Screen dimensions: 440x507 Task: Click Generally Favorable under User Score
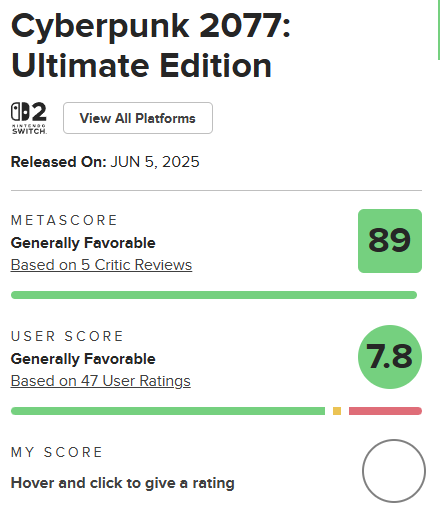[83, 359]
